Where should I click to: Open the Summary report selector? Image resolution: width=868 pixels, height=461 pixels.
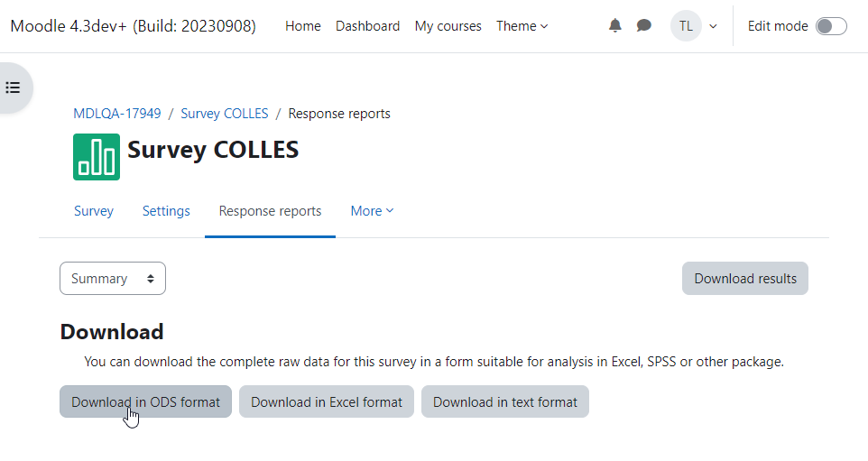[x=113, y=279]
